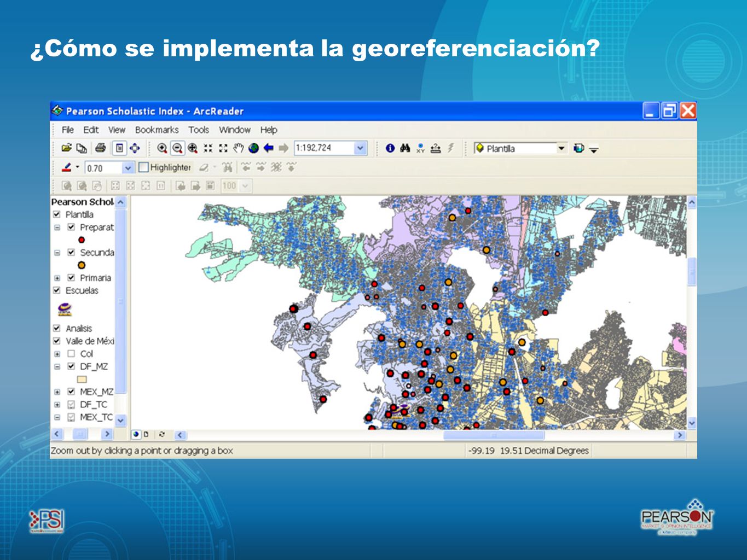Click the DF_MZ beige legend swatch
Screen dimensions: 747x560
(x=82, y=379)
